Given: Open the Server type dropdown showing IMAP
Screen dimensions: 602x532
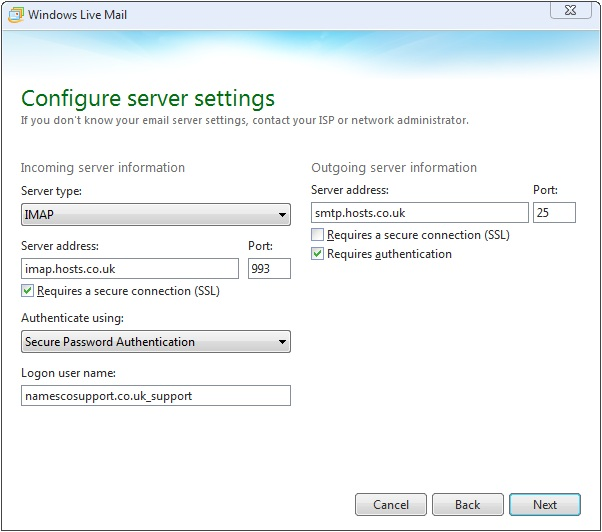Looking at the screenshot, I should (x=156, y=215).
